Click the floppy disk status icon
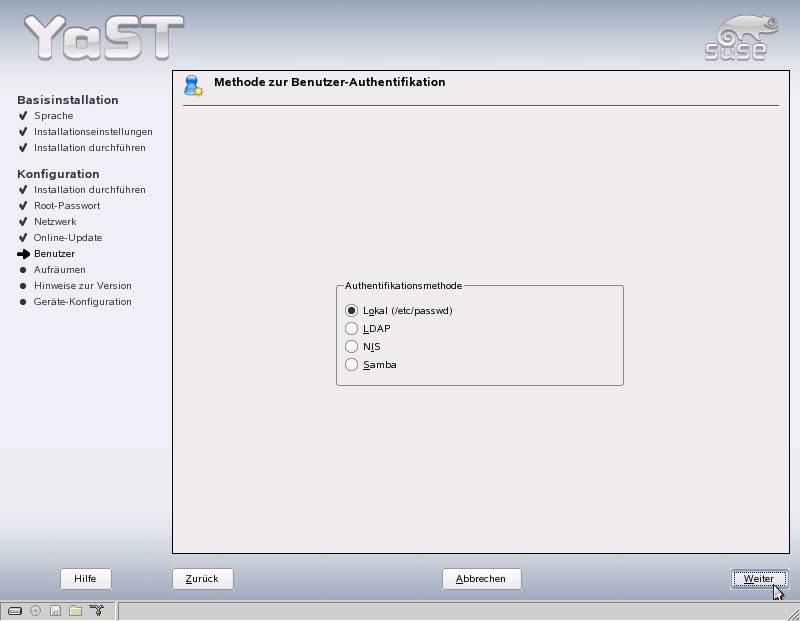This screenshot has width=800, height=621. click(x=55, y=611)
